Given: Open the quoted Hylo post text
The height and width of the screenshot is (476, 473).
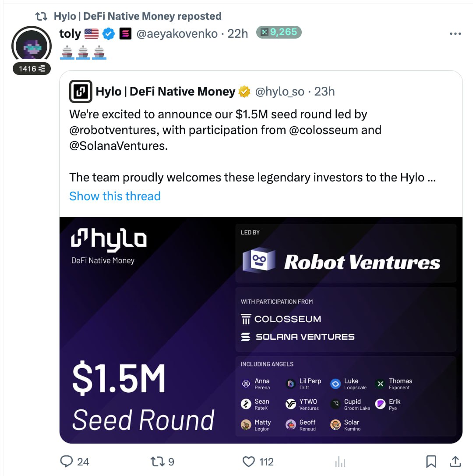Looking at the screenshot, I should point(252,146).
